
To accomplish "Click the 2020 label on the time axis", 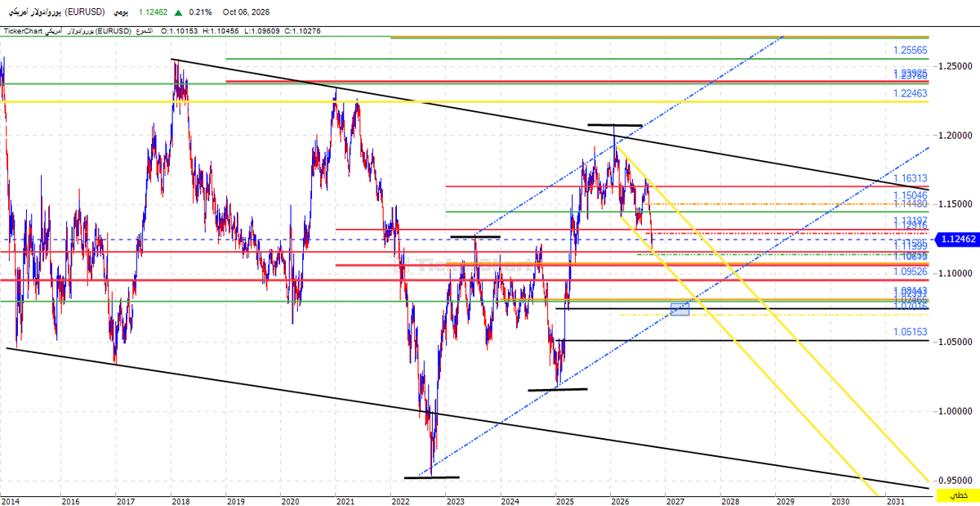I will 290,500.
